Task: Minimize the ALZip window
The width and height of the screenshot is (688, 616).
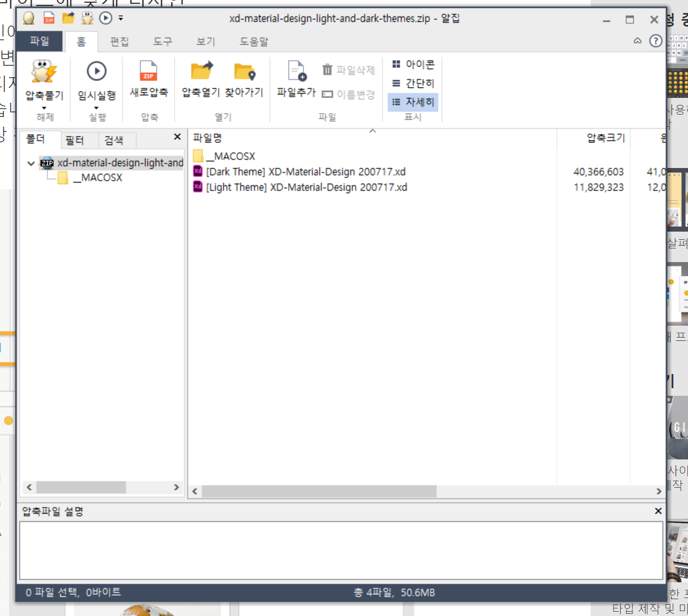Action: (606, 20)
